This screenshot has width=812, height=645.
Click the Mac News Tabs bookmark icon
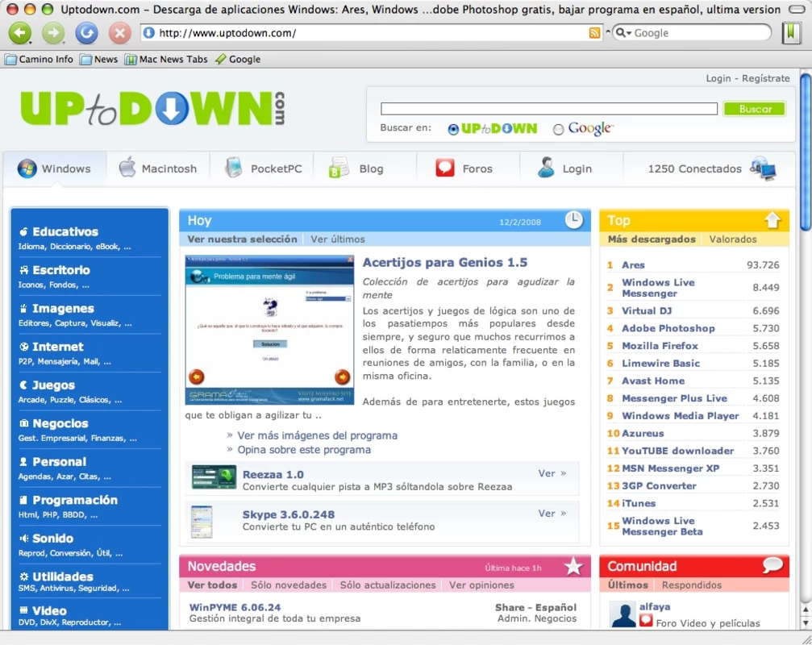point(131,60)
